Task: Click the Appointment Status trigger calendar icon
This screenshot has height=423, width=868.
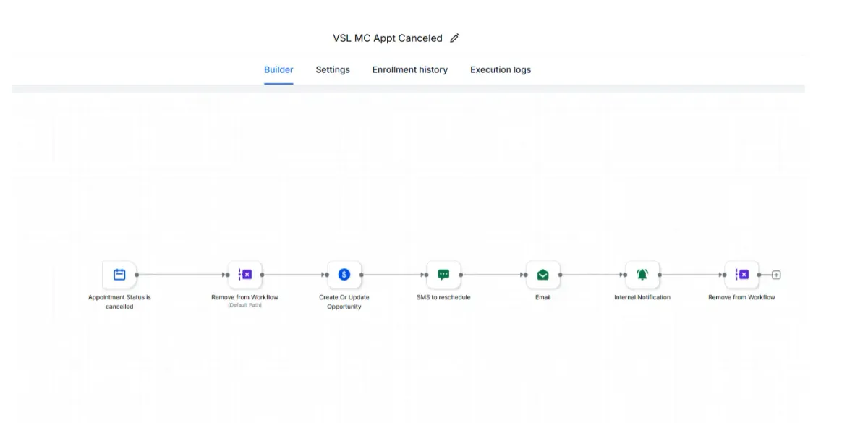Action: (119, 275)
